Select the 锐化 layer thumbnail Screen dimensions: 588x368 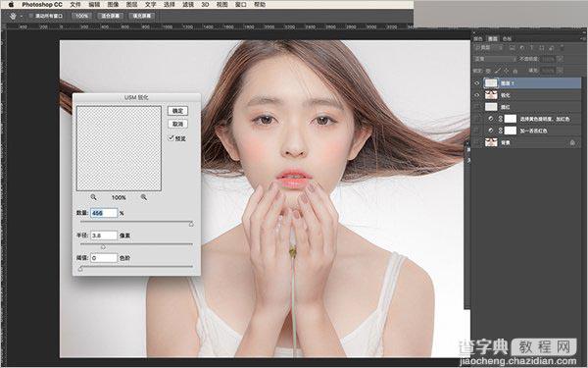(491, 95)
